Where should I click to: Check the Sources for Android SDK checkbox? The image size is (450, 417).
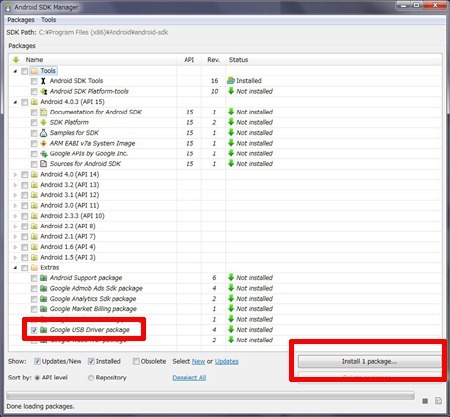pyautogui.click(x=34, y=164)
